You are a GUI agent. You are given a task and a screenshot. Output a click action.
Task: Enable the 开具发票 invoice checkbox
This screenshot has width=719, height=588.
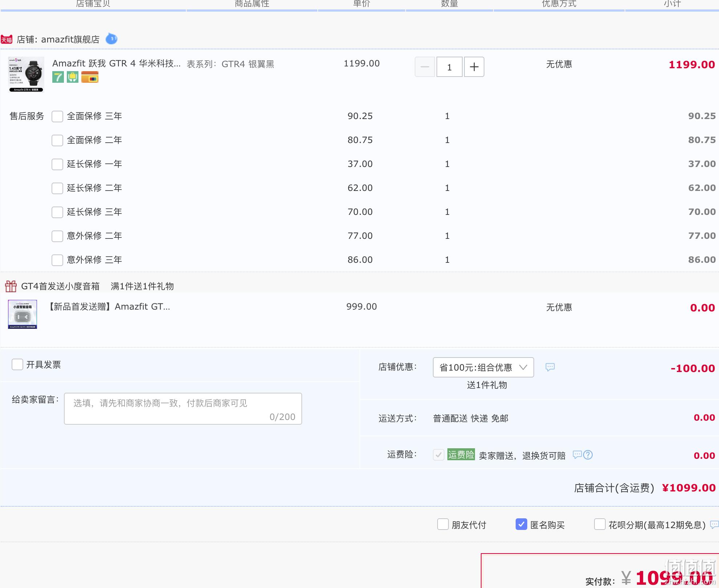(x=17, y=364)
